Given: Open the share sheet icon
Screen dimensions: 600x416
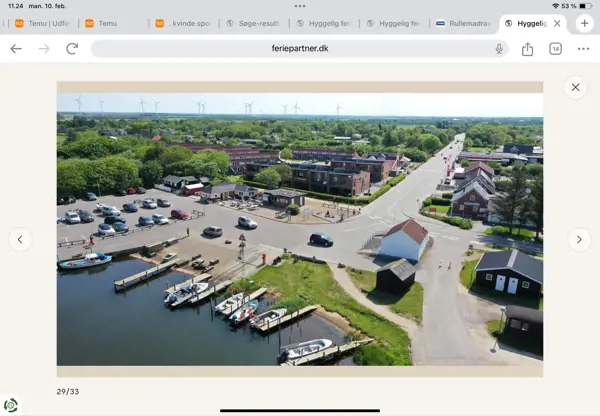Looking at the screenshot, I should pos(527,49).
